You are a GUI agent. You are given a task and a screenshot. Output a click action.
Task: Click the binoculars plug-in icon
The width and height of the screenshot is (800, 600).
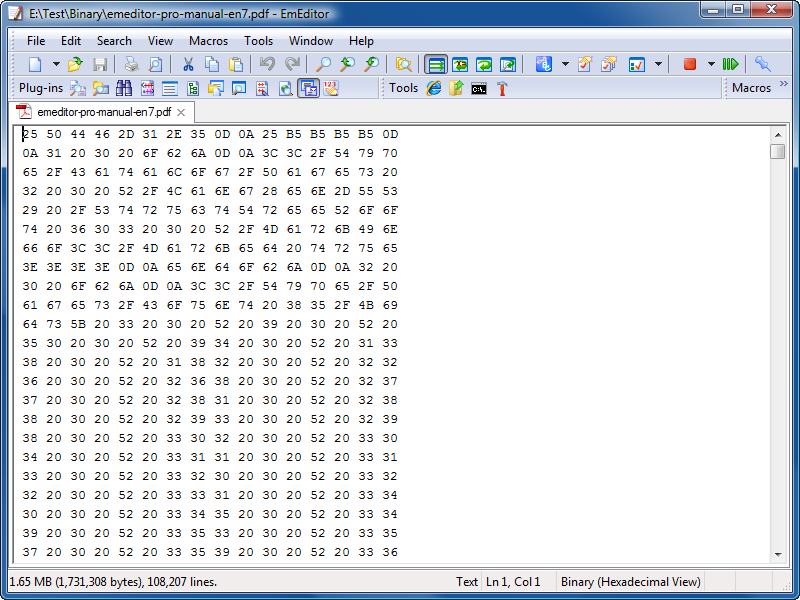pyautogui.click(x=123, y=88)
